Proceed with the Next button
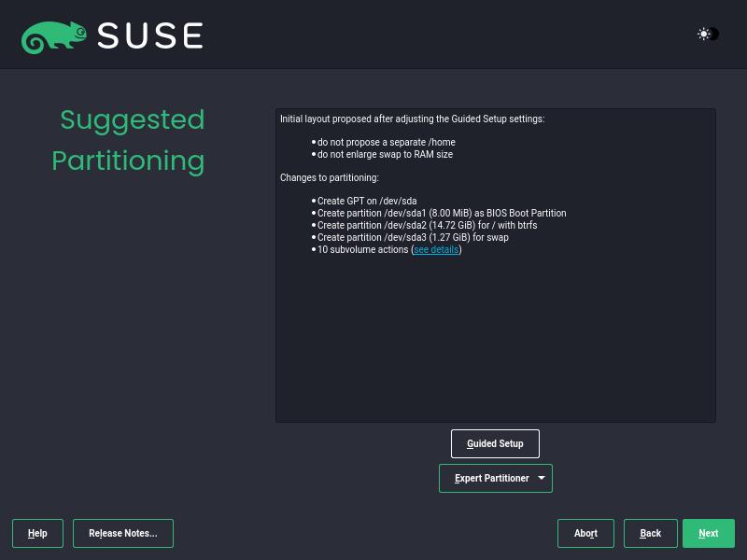747x560 pixels. 708,533
